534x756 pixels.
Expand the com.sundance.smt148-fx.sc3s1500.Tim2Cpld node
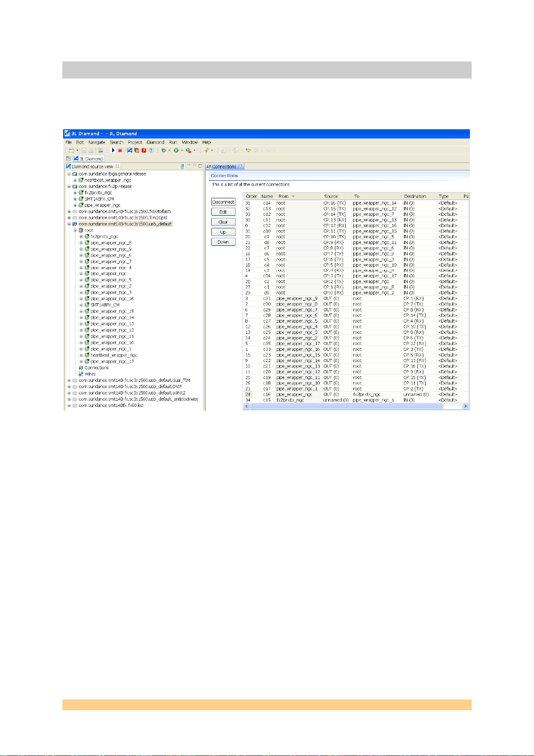click(x=69, y=218)
